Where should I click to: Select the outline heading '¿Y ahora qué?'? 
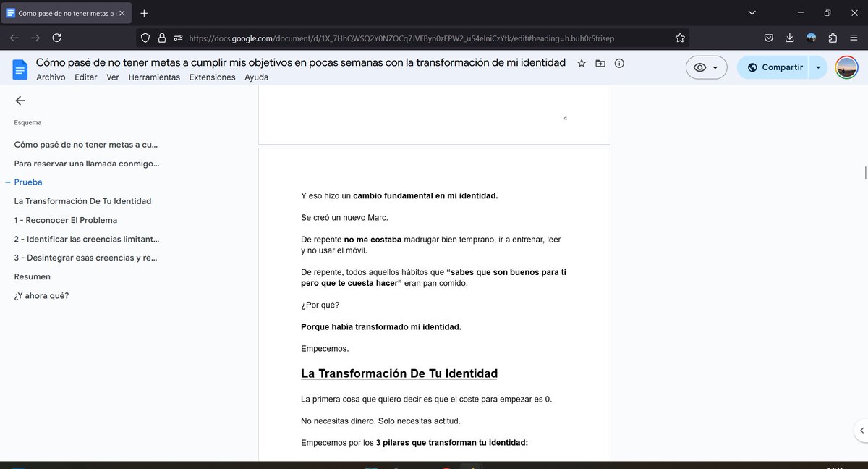[x=41, y=295]
